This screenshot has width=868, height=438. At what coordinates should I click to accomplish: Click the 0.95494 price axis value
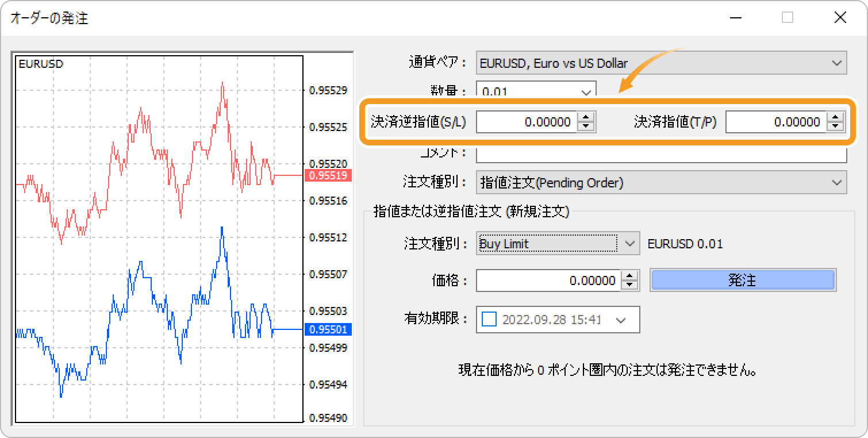pos(328,385)
